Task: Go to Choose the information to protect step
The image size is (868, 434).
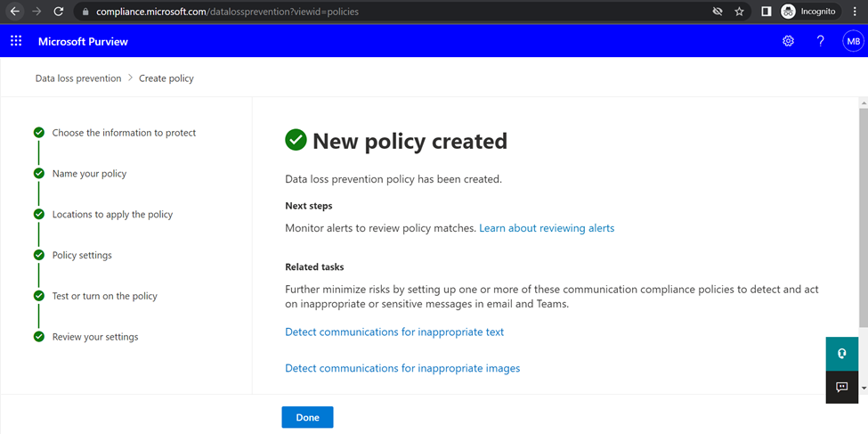Action: tap(124, 133)
